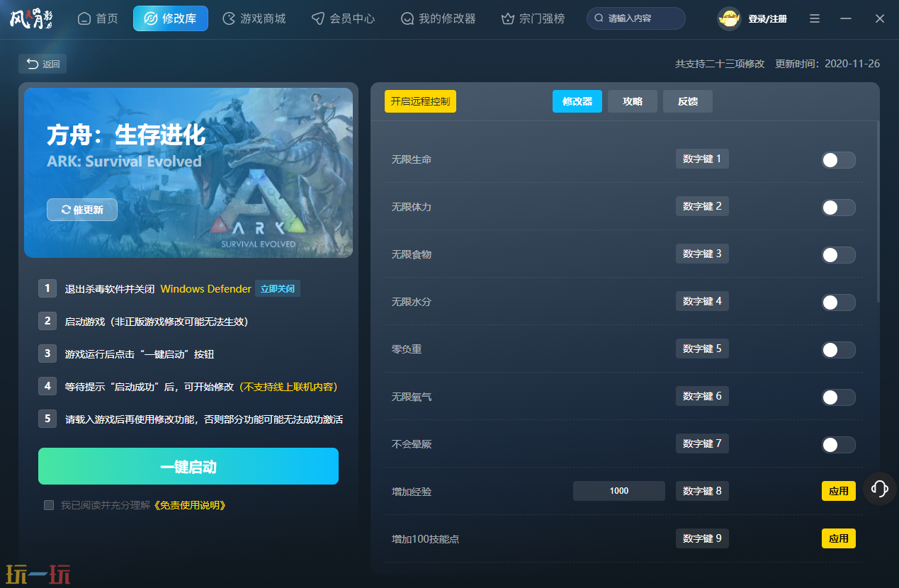This screenshot has height=588, width=899.
Task: Click the 无限生命 label
Action: point(412,159)
